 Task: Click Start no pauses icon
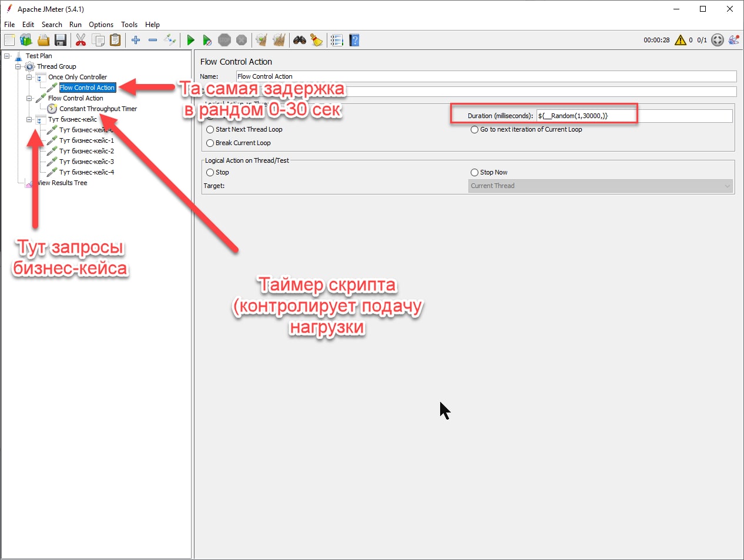point(207,40)
